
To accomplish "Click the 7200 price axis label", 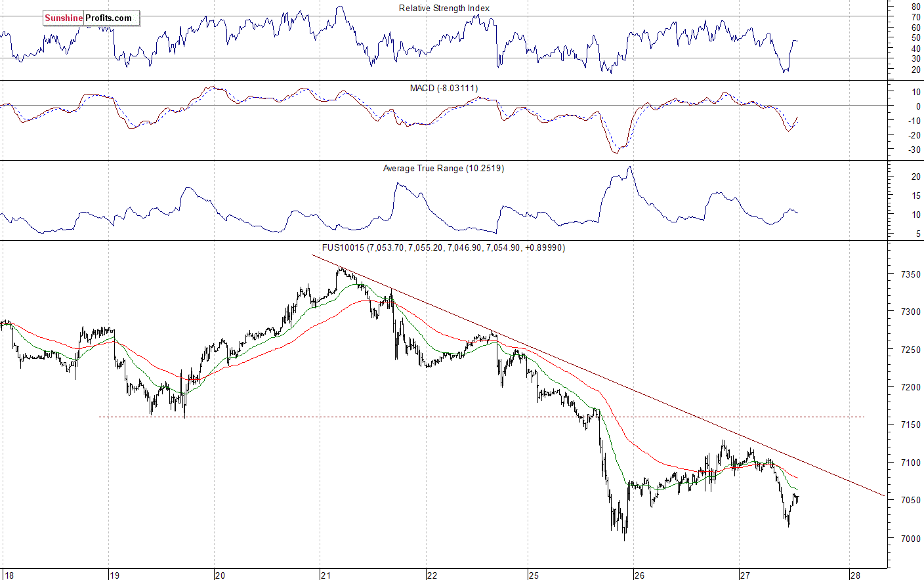I will 911,387.
